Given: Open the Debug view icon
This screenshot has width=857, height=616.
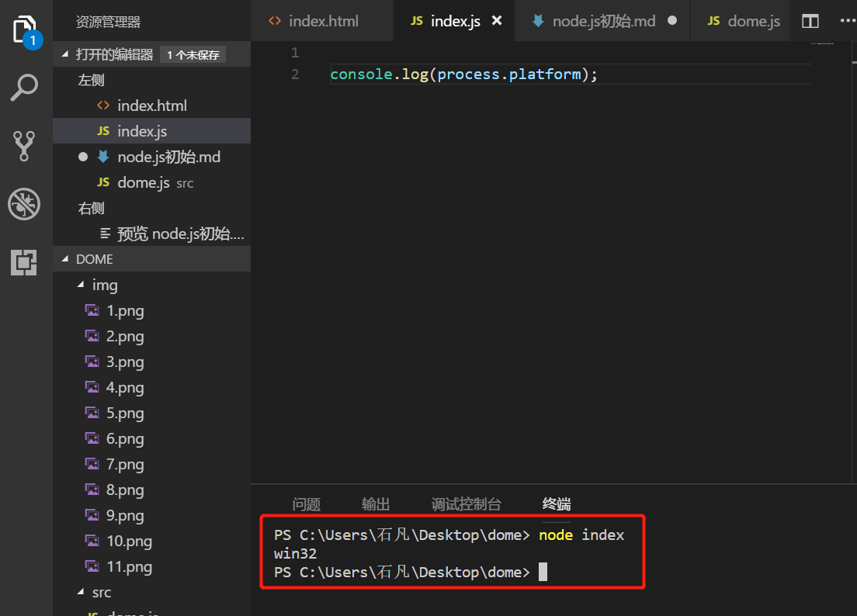Looking at the screenshot, I should pyautogui.click(x=25, y=205).
